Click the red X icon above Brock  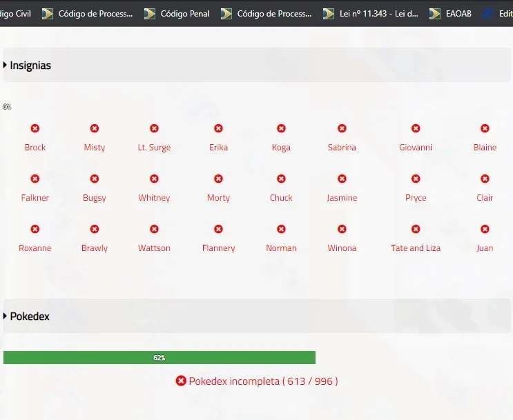point(35,128)
